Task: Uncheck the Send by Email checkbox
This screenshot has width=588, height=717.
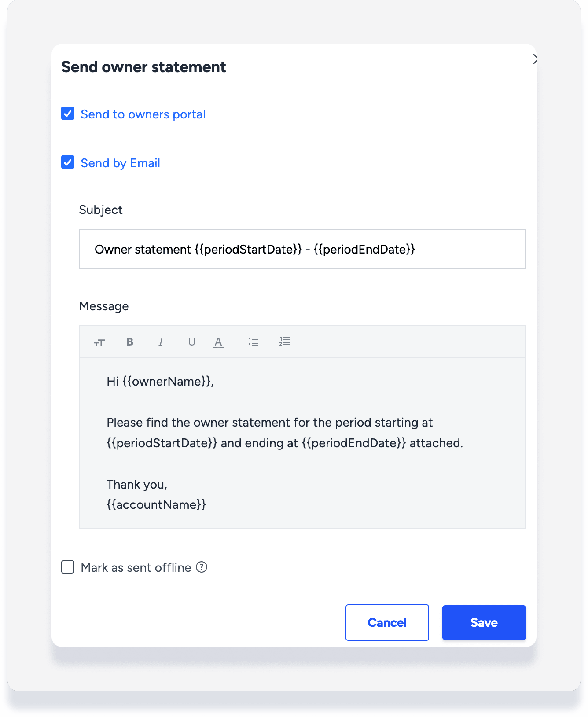Action: click(68, 162)
